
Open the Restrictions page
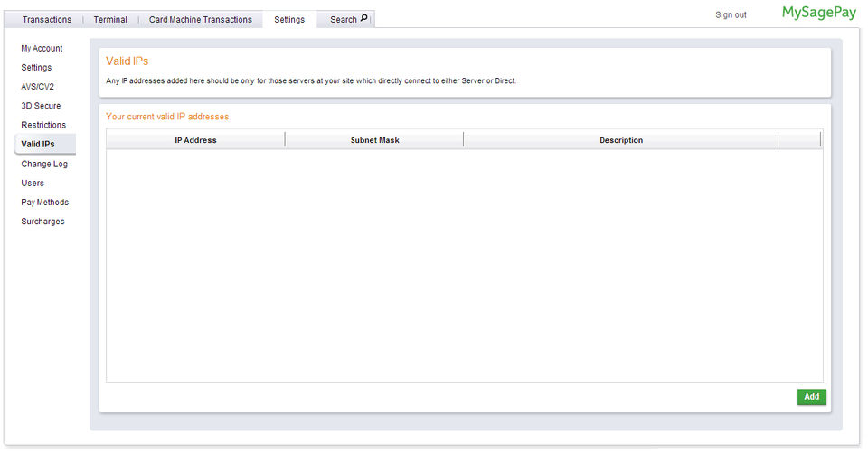click(x=43, y=125)
